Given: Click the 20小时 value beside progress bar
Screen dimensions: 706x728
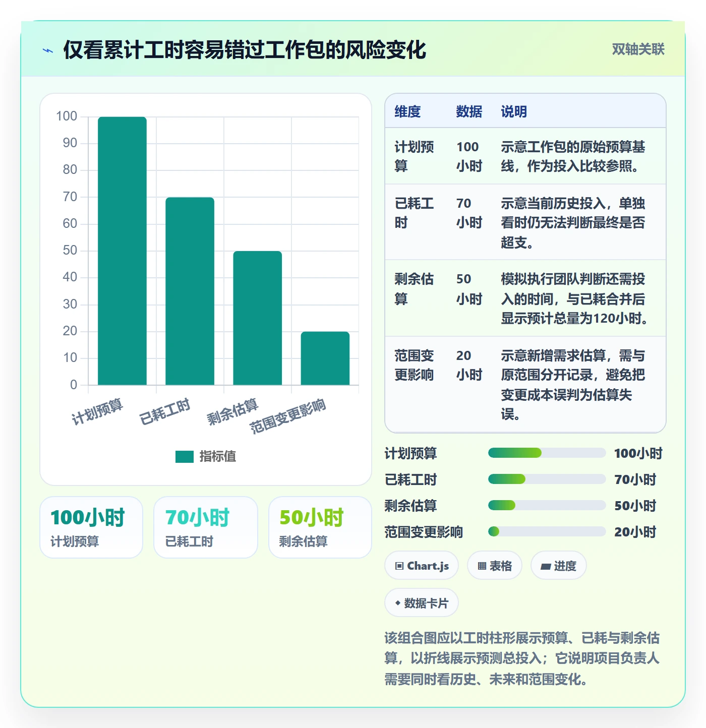Looking at the screenshot, I should tap(635, 532).
